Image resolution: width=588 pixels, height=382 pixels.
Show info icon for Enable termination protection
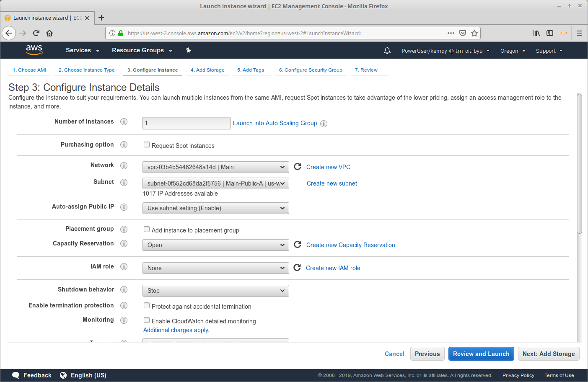pyautogui.click(x=124, y=305)
